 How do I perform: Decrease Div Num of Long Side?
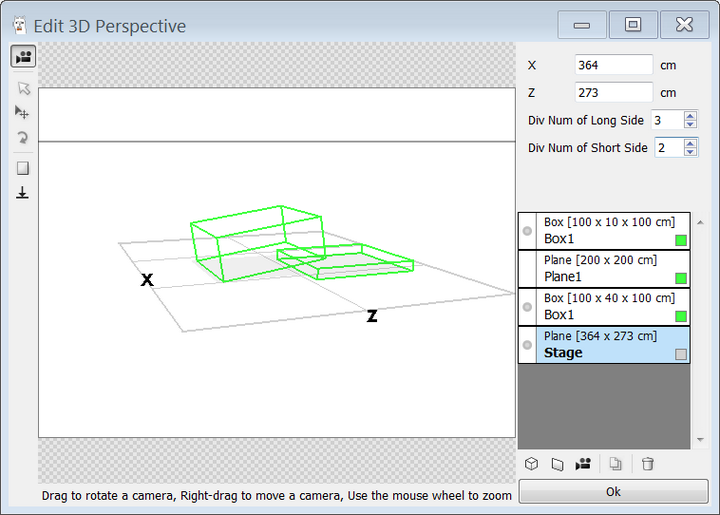click(x=690, y=124)
